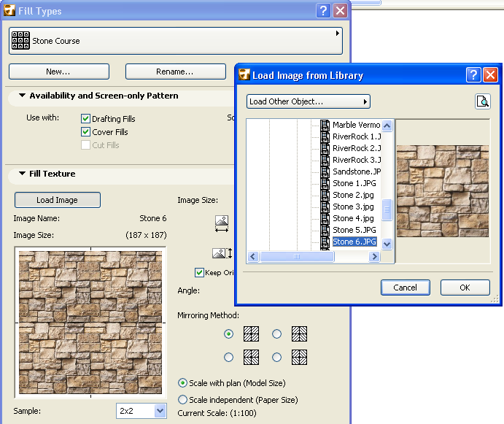Click the Load Image button
Image resolution: width=504 pixels, height=424 pixels.
click(x=58, y=200)
